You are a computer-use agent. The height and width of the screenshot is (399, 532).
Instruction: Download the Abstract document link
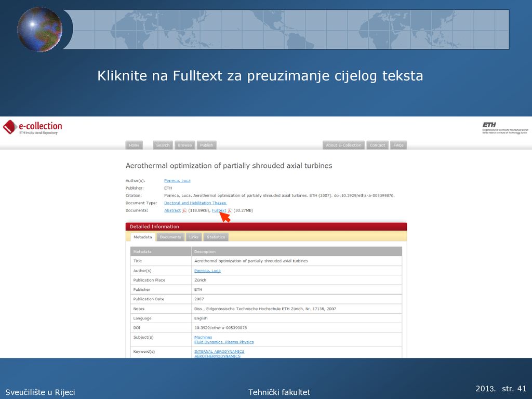[x=172, y=210]
